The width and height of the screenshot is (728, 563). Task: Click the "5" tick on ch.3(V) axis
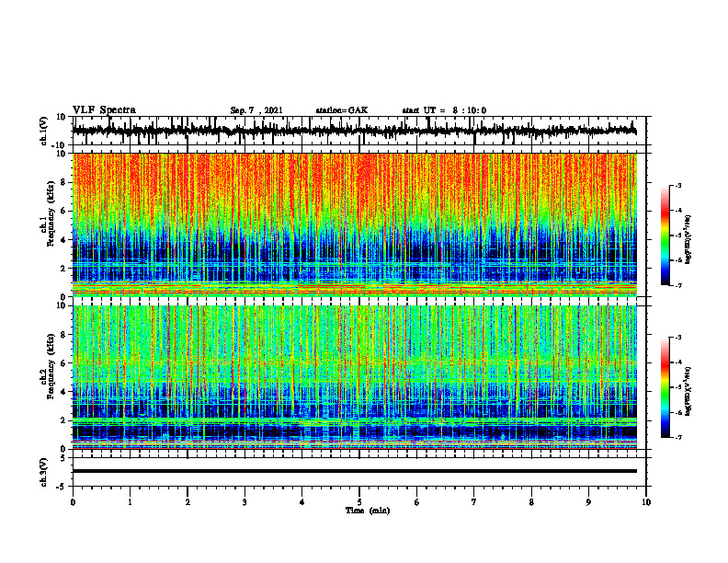coord(63,457)
